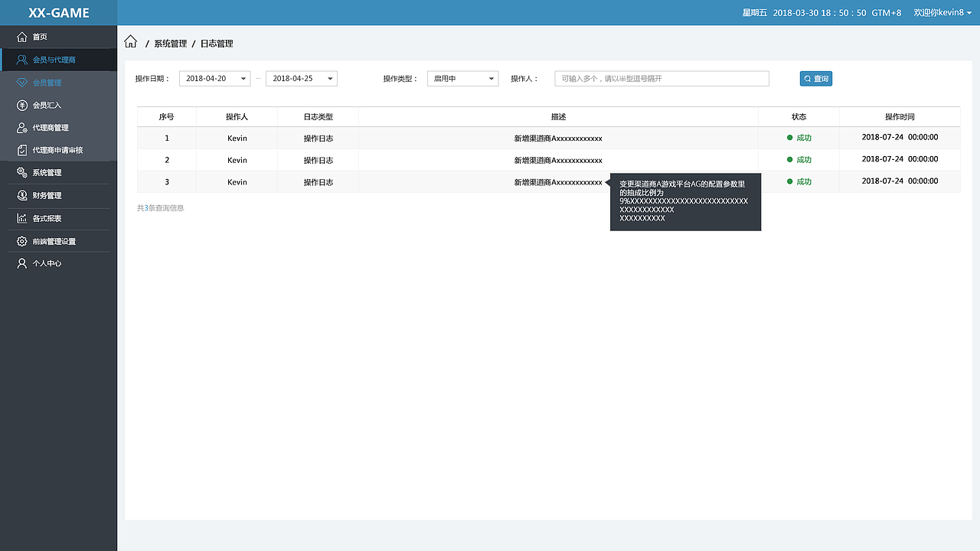Screen dimensions: 980x551
Task: Click 日志管理 in the breadcrumb
Action: point(217,44)
